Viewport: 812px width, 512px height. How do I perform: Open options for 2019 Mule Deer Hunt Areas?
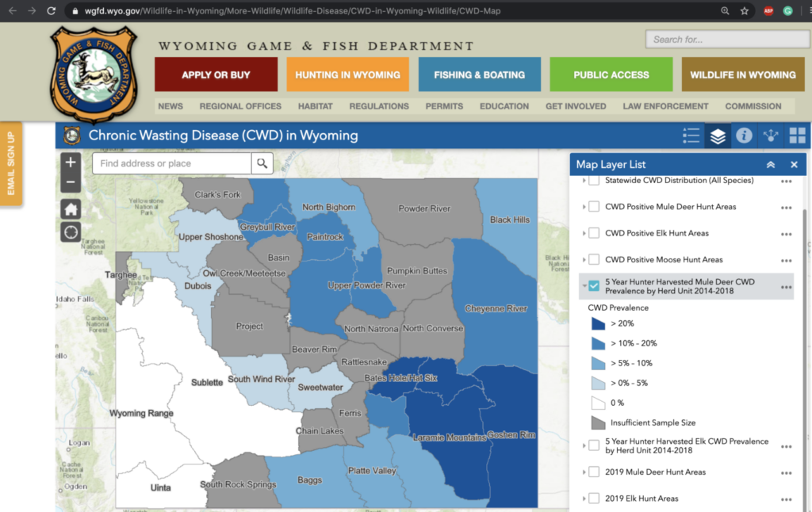[x=786, y=472]
